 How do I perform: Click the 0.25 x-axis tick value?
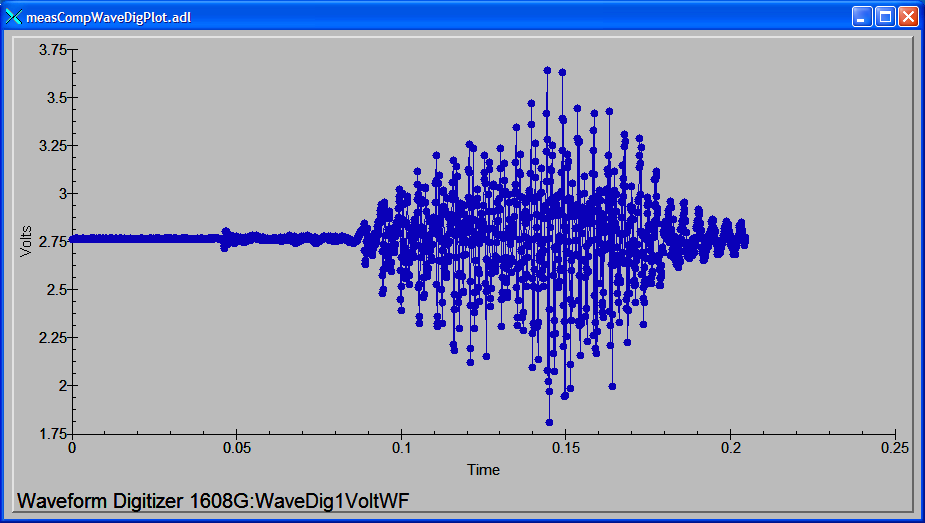point(895,449)
